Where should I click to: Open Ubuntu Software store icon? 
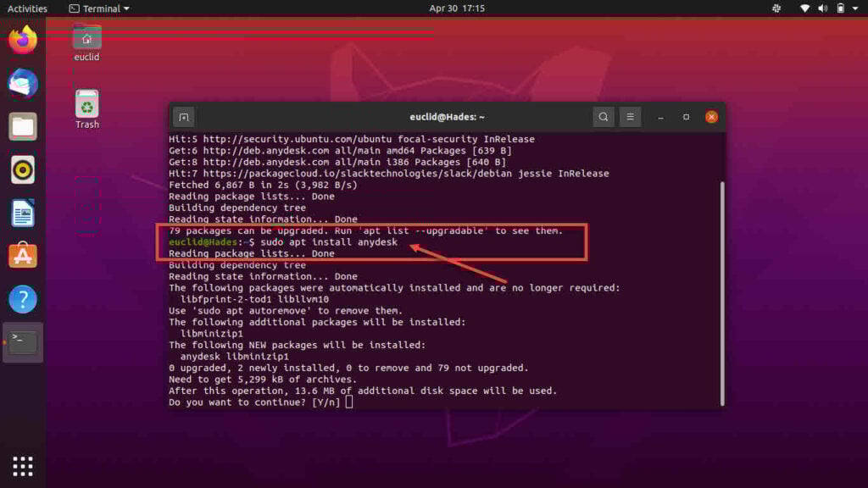[x=23, y=256]
